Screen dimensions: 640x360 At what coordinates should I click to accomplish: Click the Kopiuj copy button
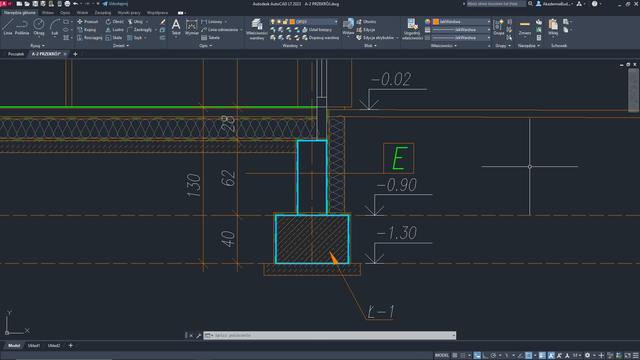(x=87, y=30)
